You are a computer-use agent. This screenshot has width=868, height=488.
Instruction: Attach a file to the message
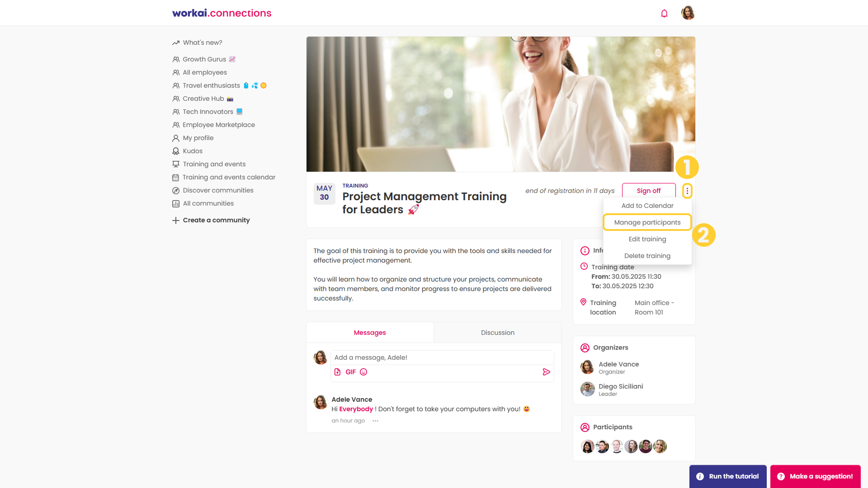click(337, 372)
